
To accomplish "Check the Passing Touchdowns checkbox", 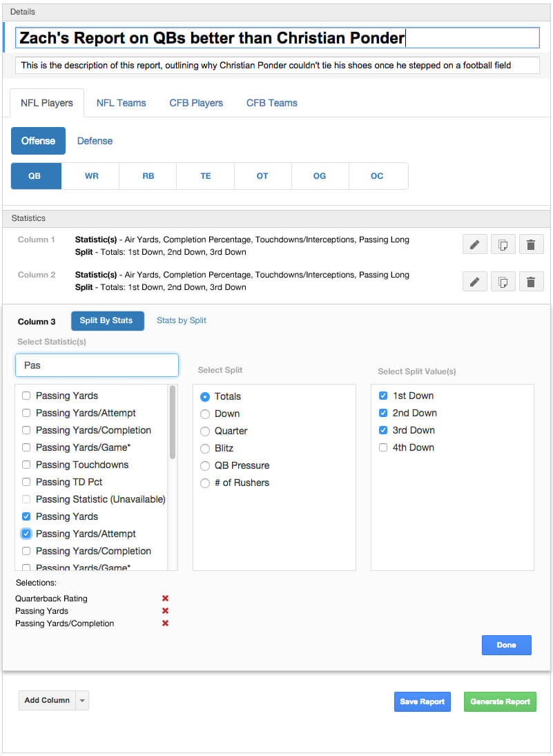I will [x=26, y=465].
